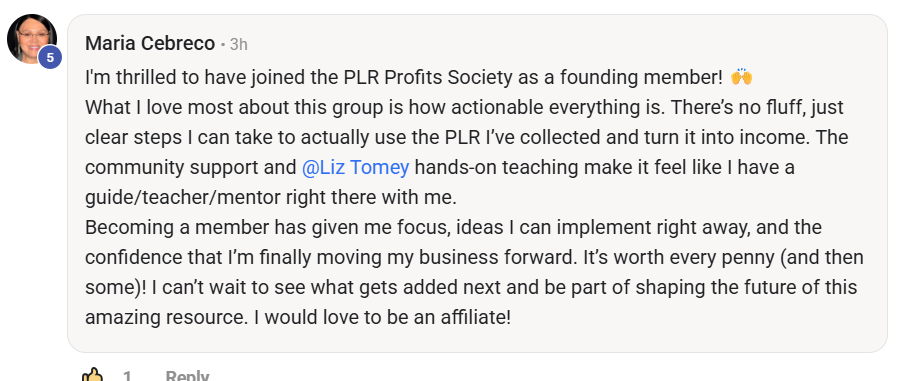
Task: Like the comment with the thumbs-up icon
Action: tap(92, 375)
